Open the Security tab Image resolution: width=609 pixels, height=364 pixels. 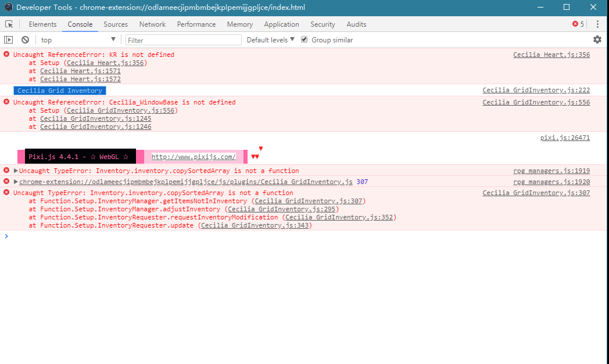323,24
